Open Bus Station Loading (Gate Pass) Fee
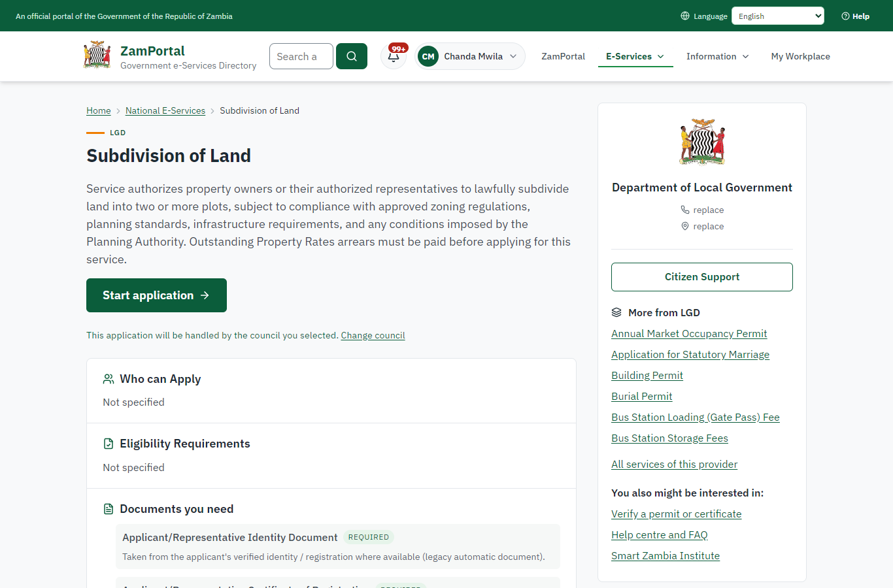Image resolution: width=893 pixels, height=588 pixels. (696, 417)
